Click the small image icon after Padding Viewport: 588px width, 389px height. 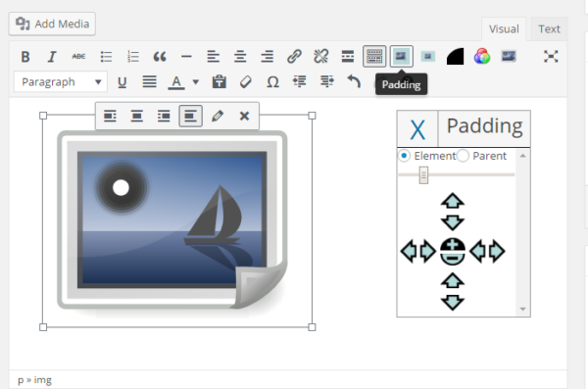coord(428,57)
